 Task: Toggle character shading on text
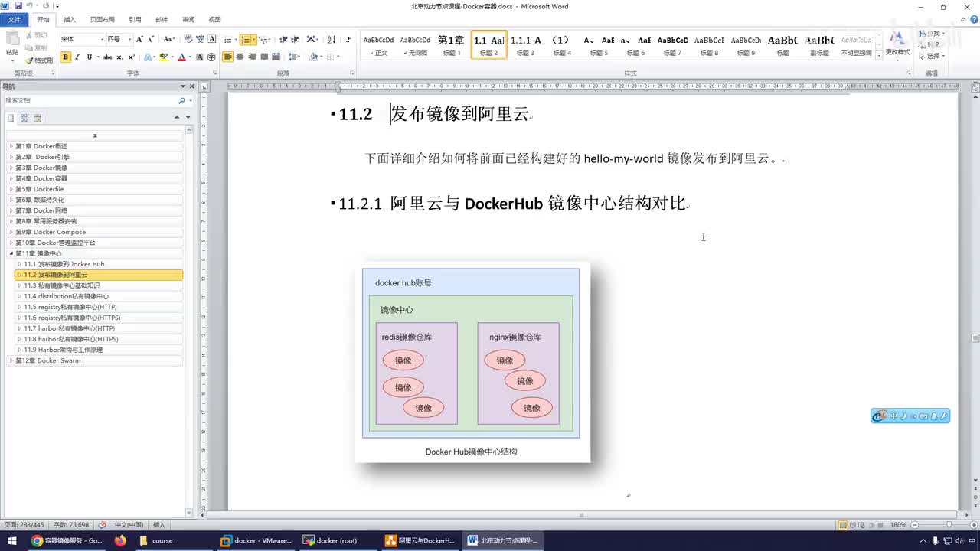click(x=200, y=57)
